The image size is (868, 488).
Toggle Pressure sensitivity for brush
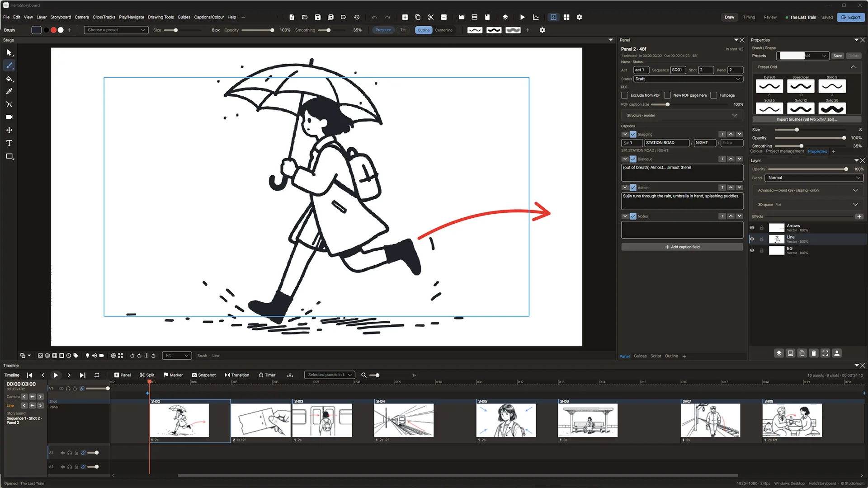coord(383,30)
